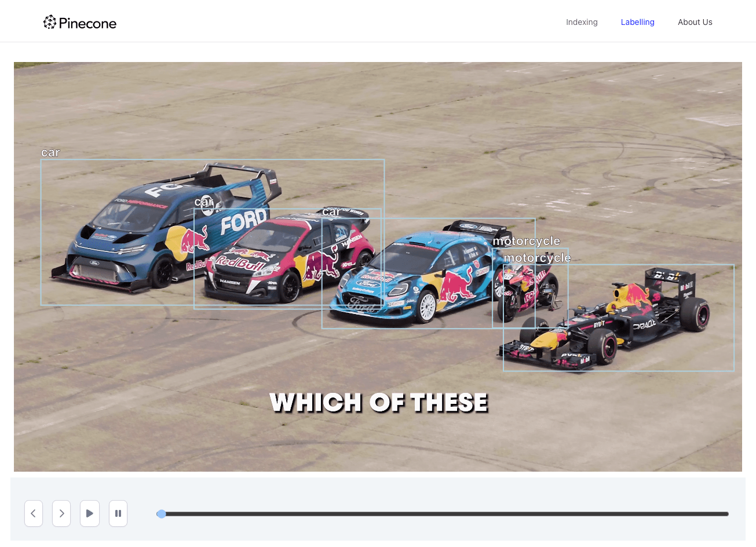
Task: Click the Pinecone logo icon
Action: tap(50, 23)
